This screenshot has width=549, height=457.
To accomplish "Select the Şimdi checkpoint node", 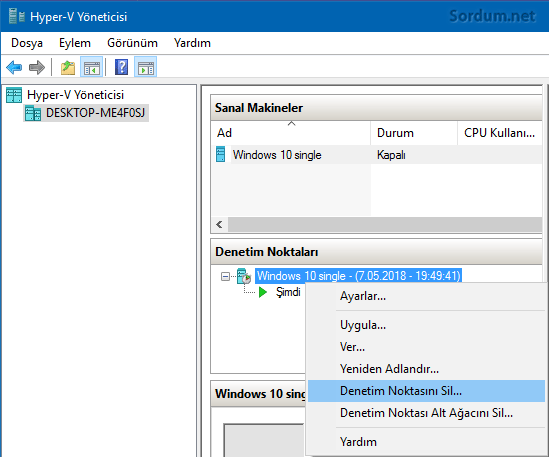I will pyautogui.click(x=288, y=292).
